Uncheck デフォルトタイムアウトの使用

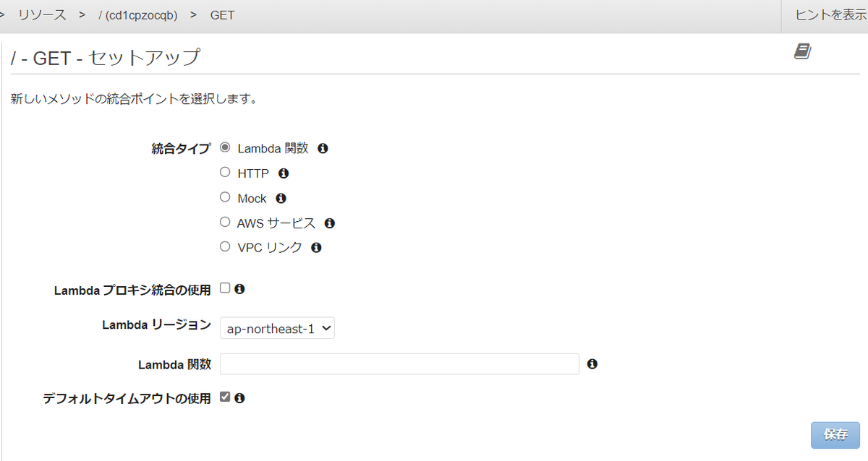(x=226, y=396)
